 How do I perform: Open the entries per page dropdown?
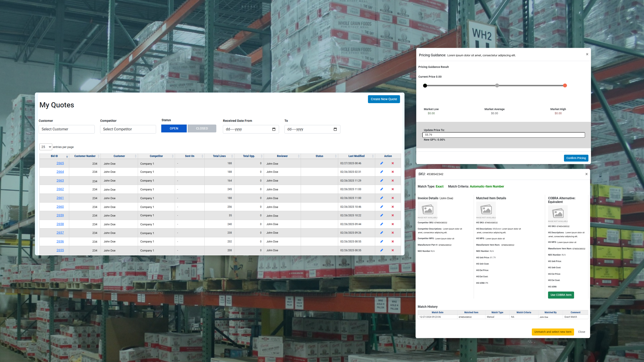click(45, 147)
